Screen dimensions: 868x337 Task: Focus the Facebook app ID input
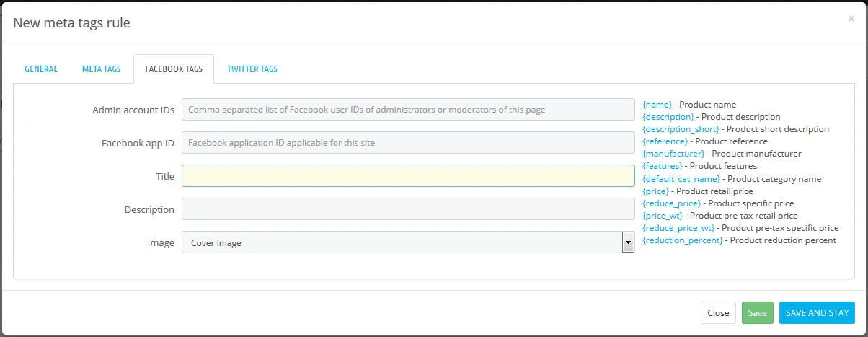(x=408, y=143)
